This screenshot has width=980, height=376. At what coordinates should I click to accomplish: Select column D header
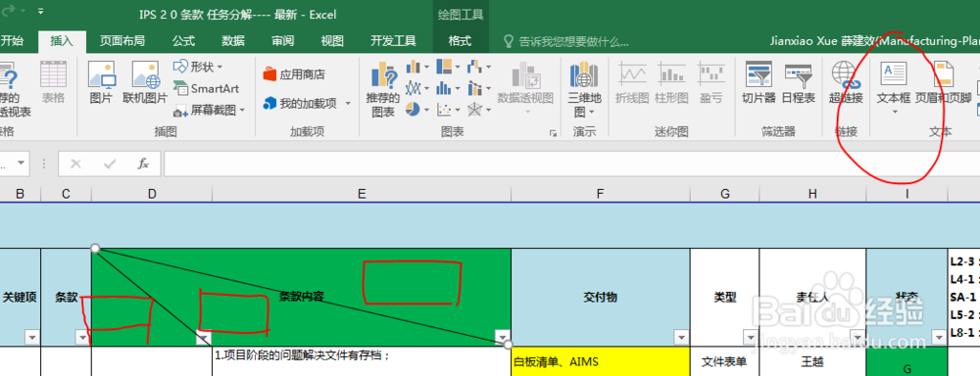pos(152,194)
